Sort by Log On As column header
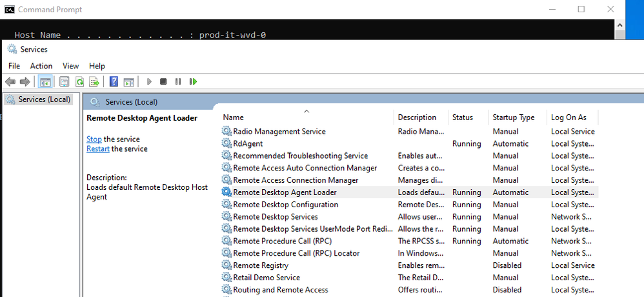This screenshot has width=644, height=297. click(572, 117)
